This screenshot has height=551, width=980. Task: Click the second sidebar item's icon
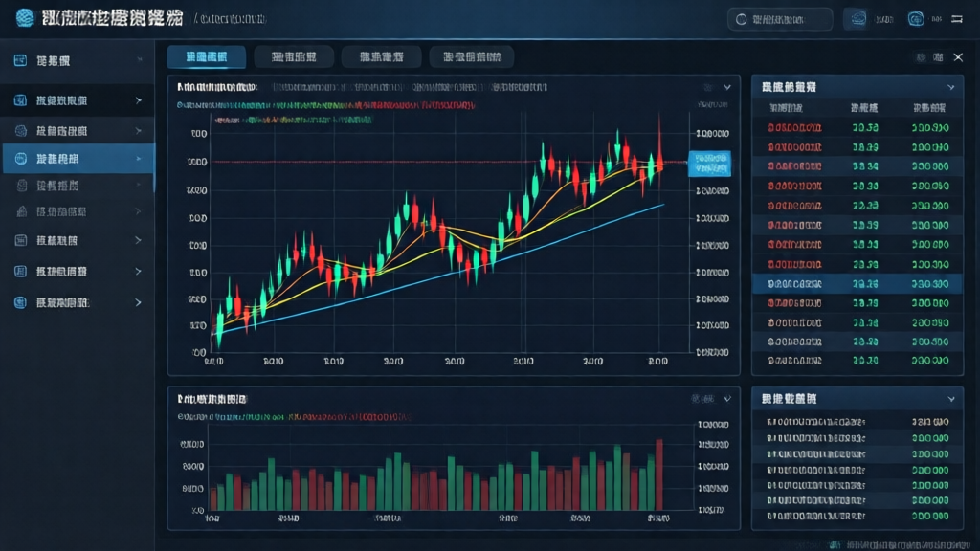click(21, 100)
